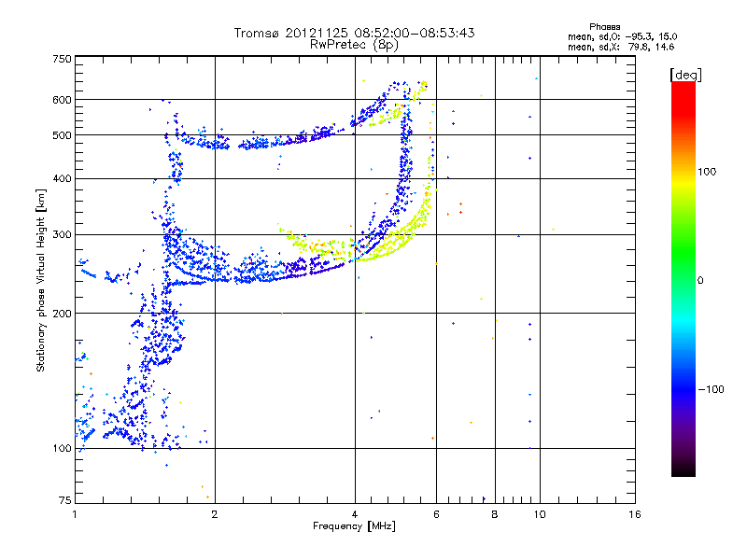Click the x-axis label '8'
747x560 pixels.
click(x=495, y=514)
